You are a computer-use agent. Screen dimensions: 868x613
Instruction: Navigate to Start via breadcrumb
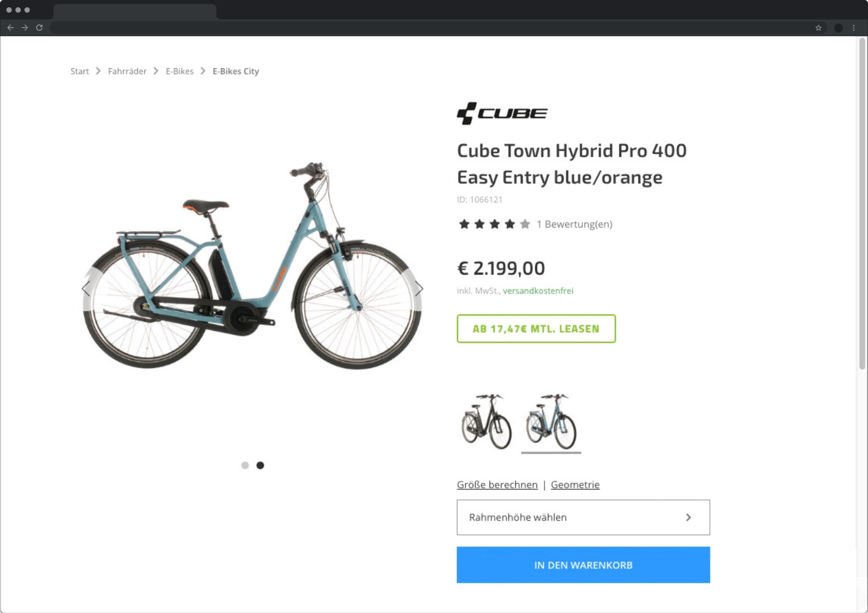80,71
